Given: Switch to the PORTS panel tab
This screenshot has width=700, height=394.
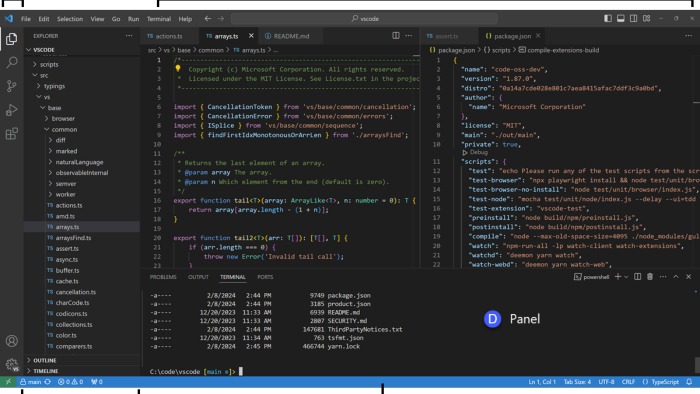Looking at the screenshot, I should pyautogui.click(x=265, y=277).
